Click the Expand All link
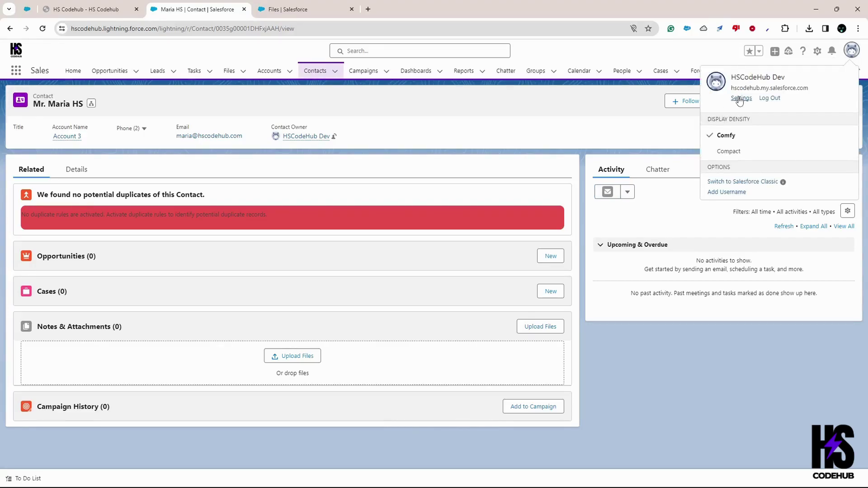Viewport: 868px width, 488px height. [813, 226]
